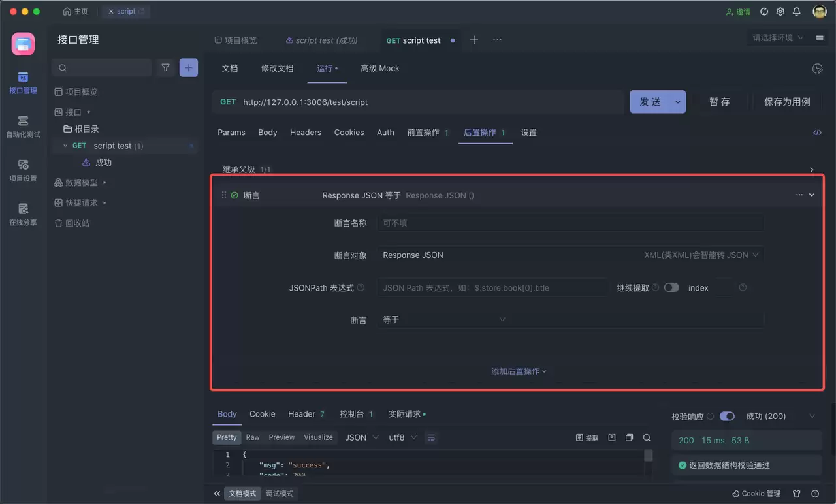Open the generate code icon
This screenshot has height=504, width=836.
(817, 133)
